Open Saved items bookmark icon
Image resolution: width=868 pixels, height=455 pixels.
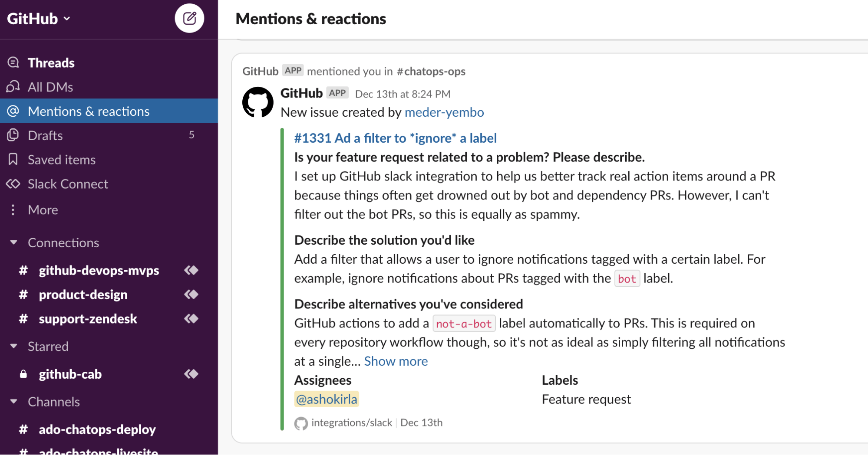[13, 159]
